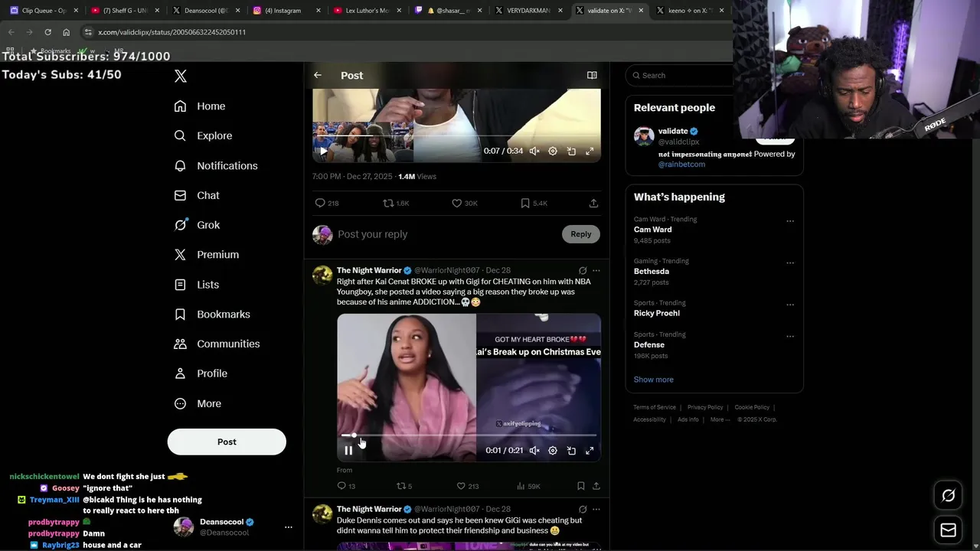The height and width of the screenshot is (551, 980).
Task: Open floating Grok button
Action: click(948, 496)
